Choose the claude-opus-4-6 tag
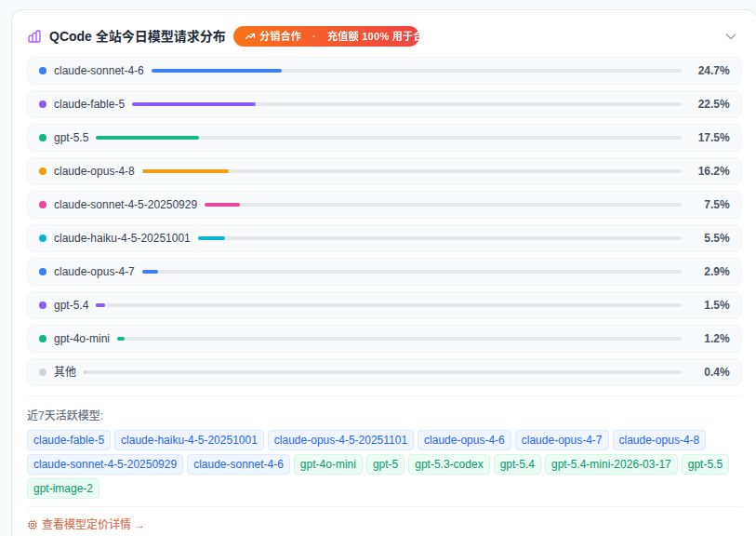 coord(464,440)
